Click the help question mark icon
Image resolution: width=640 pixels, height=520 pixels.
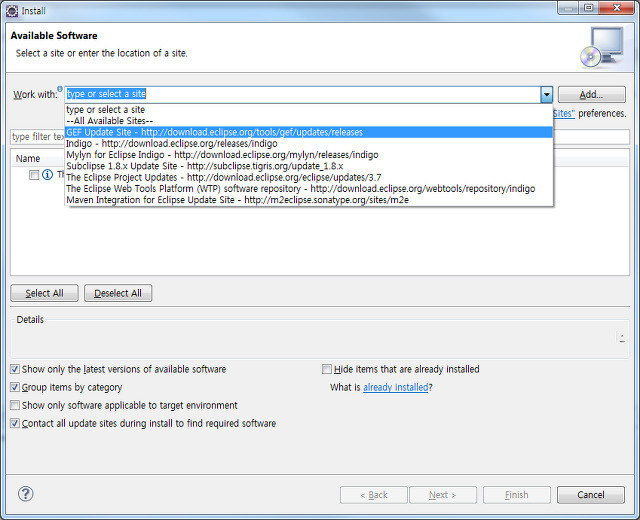25,494
